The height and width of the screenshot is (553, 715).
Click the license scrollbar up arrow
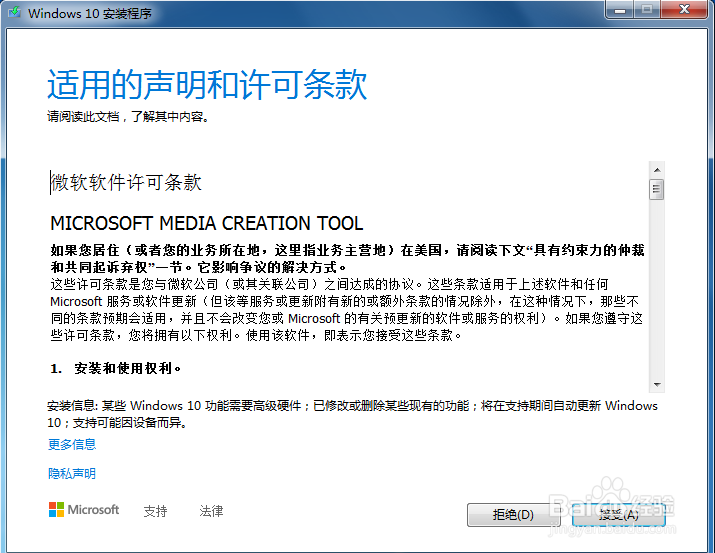pyautogui.click(x=657, y=170)
